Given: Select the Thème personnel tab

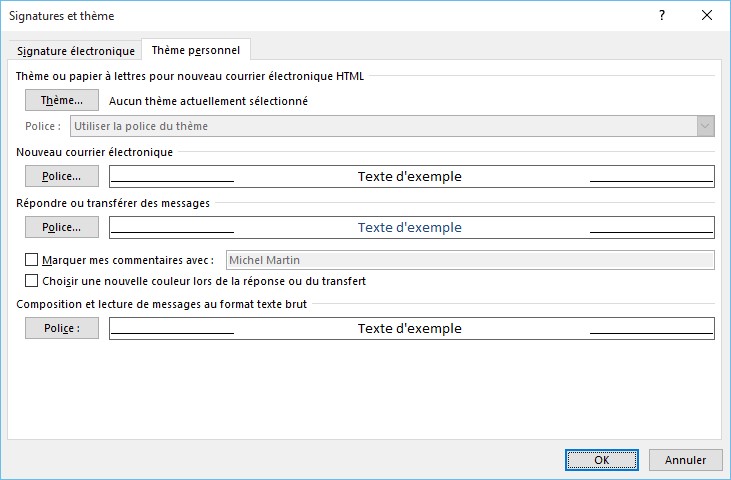Looking at the screenshot, I should click(x=196, y=50).
